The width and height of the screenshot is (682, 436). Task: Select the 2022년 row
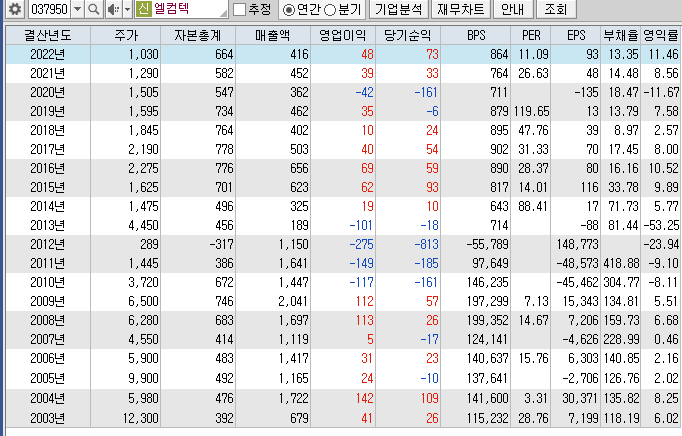tap(343, 54)
